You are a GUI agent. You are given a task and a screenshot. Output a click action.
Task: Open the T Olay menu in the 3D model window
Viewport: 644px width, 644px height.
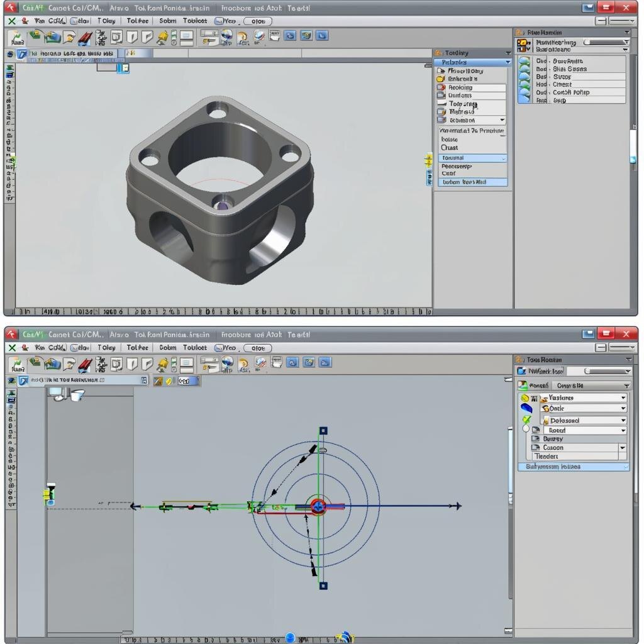pos(106,21)
